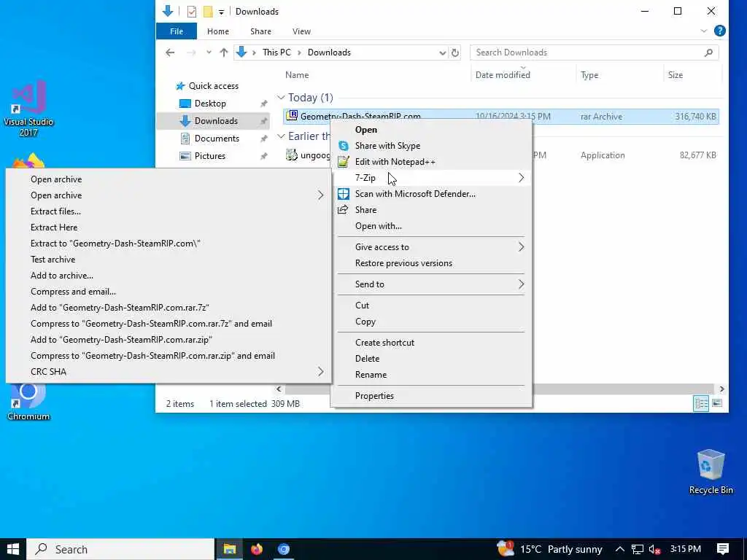The image size is (747, 560).
Task: Collapse the Today (1) group
Action: coord(281,98)
